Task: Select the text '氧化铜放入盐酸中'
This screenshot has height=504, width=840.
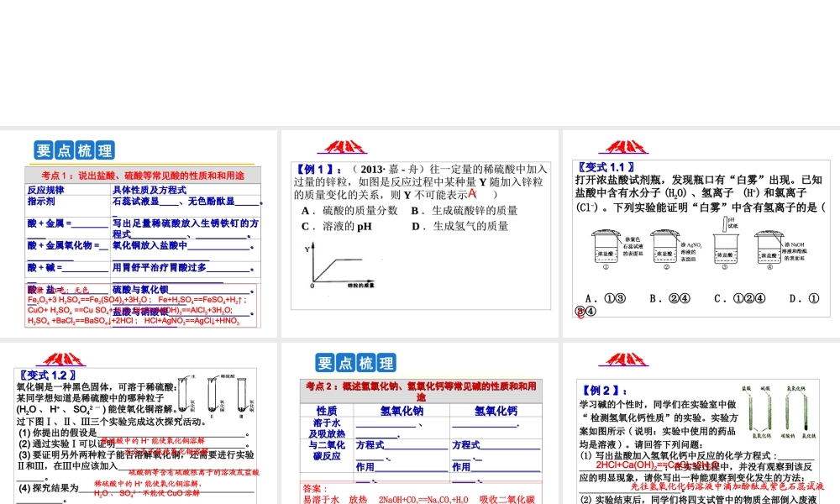Action: pos(150,245)
